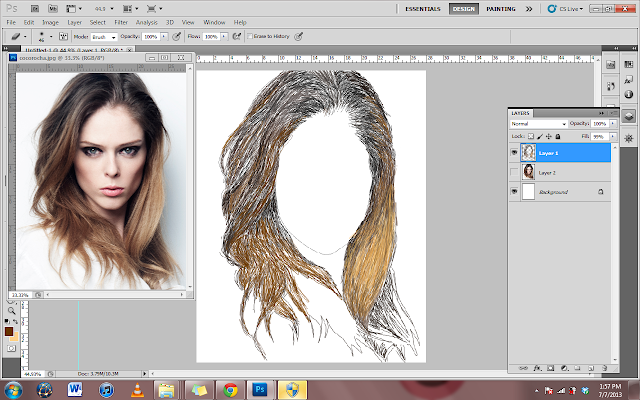Show Layer 2 by clicking visibility box
Screen dimensions: 640x400
tap(515, 172)
